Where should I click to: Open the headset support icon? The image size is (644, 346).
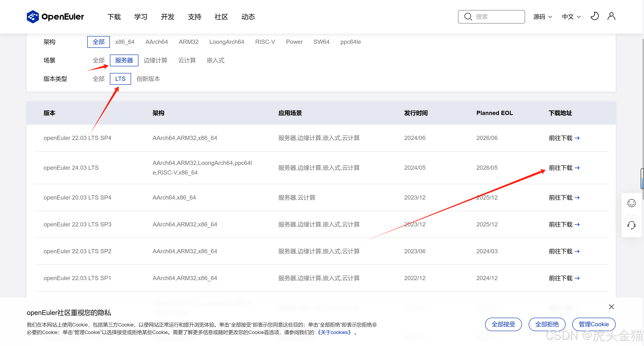631,225
